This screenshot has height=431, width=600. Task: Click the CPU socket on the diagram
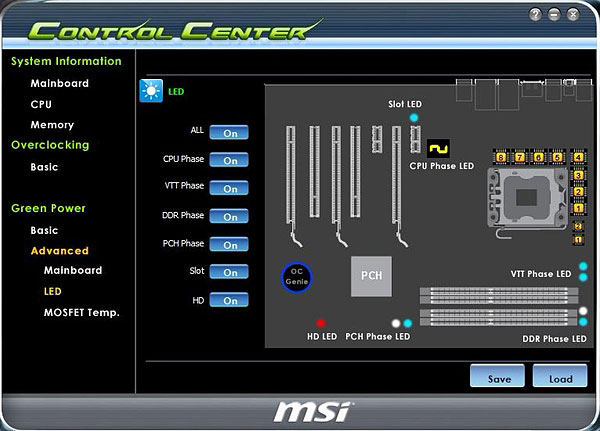(527, 199)
